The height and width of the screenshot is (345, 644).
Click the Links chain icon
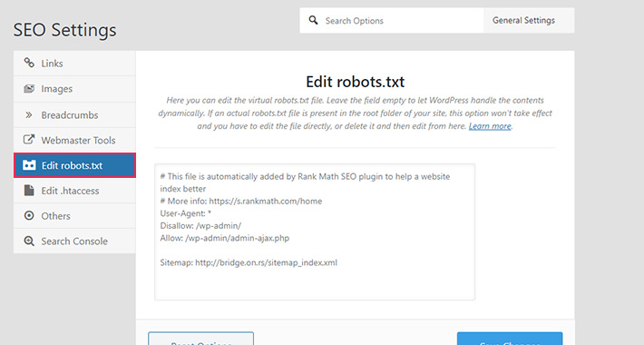tap(29, 63)
